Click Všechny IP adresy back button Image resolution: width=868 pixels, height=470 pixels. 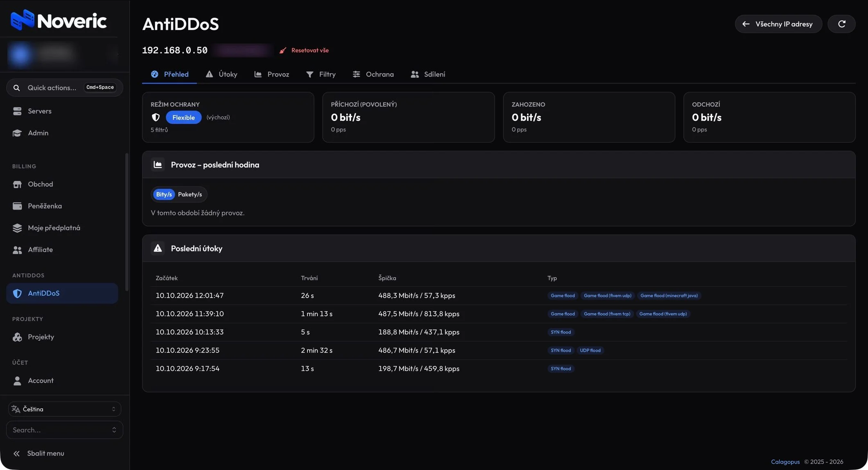click(778, 24)
